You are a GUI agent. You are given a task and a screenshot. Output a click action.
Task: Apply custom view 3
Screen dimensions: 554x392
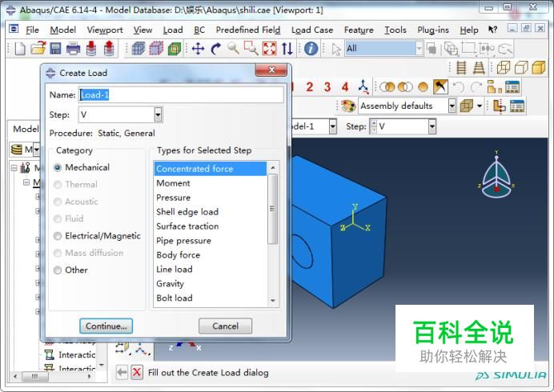[327, 87]
